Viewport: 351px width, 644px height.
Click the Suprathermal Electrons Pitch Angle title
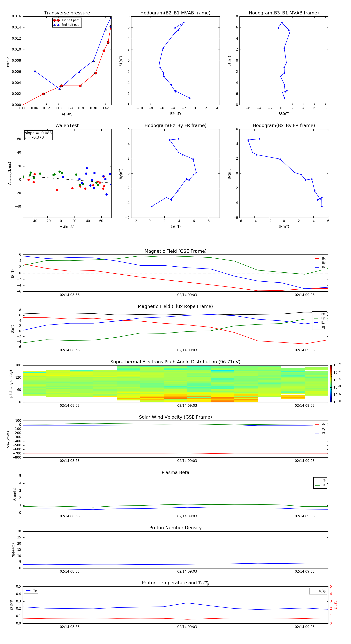[x=175, y=362]
